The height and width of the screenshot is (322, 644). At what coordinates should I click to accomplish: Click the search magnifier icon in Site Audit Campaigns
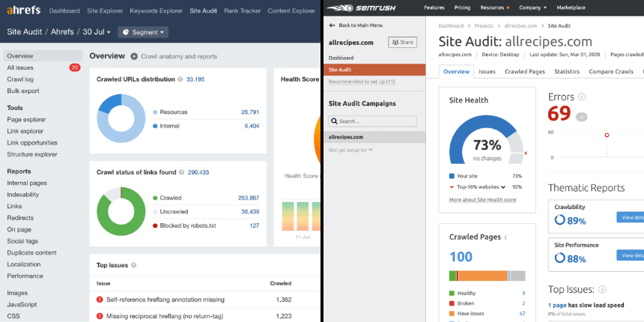click(335, 121)
